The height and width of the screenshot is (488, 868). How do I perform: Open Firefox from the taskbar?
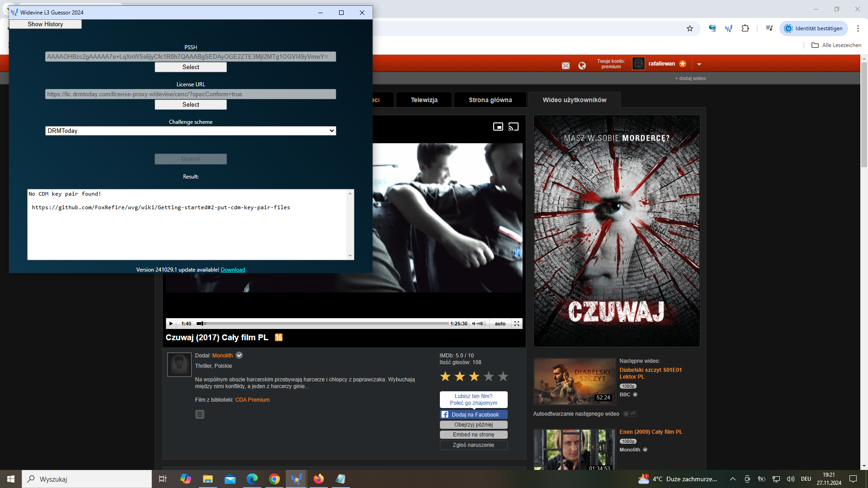click(319, 479)
